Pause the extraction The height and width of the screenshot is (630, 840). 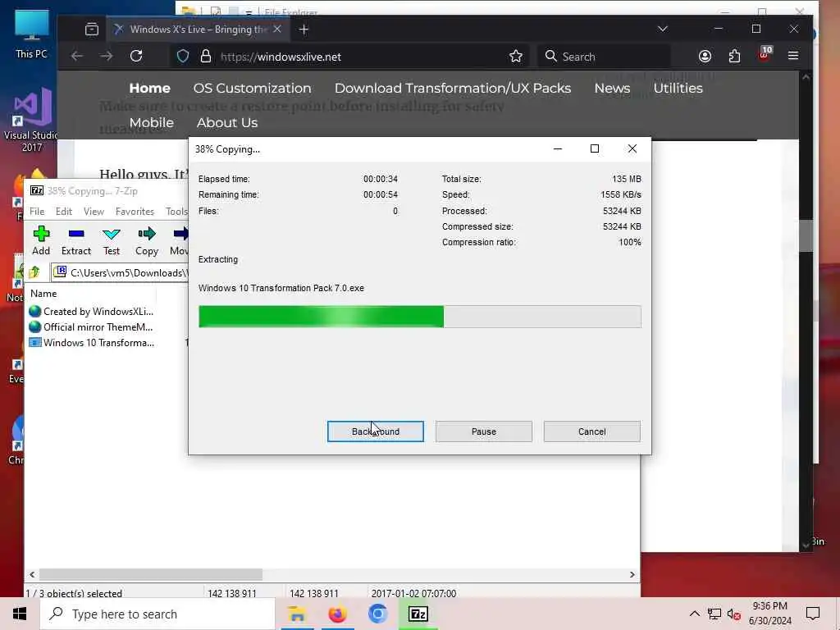click(x=484, y=431)
